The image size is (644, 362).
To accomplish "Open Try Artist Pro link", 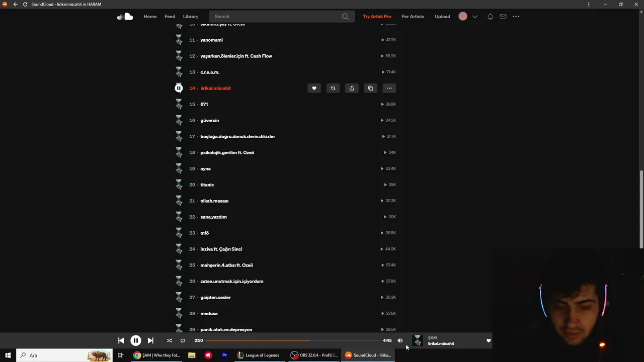I will pyautogui.click(x=377, y=17).
